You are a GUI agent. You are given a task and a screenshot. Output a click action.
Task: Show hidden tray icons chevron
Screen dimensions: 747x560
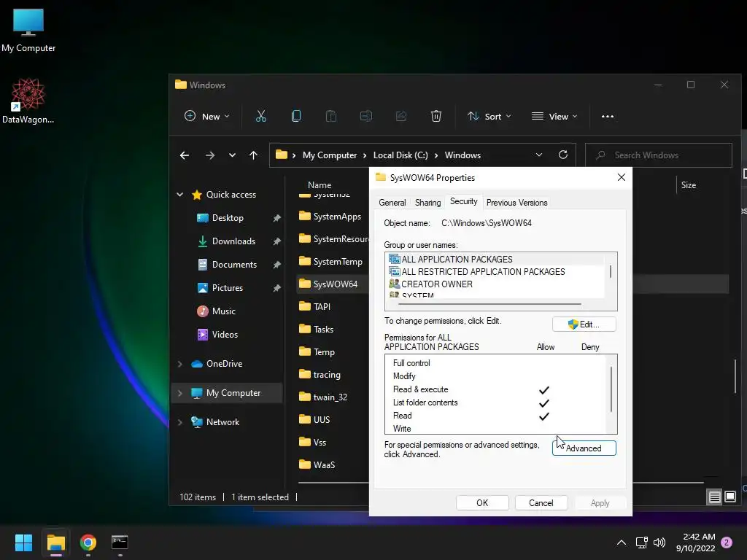click(x=622, y=542)
